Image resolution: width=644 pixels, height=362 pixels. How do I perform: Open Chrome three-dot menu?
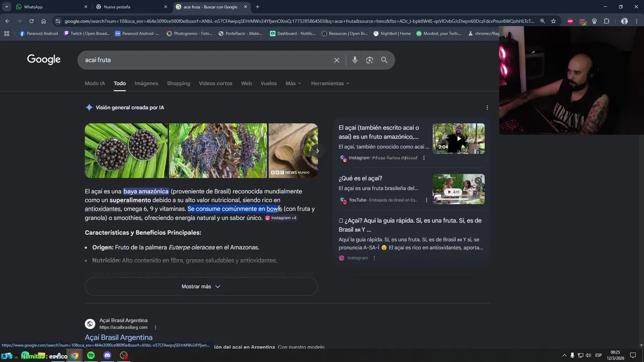tap(636, 21)
